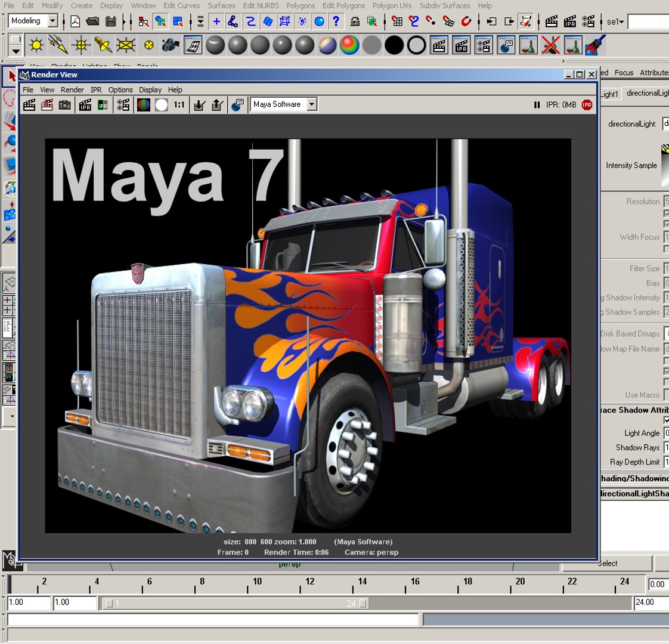669x644 pixels.
Task: Open the 'sel' quick selection dropdown
Action: coord(615,22)
